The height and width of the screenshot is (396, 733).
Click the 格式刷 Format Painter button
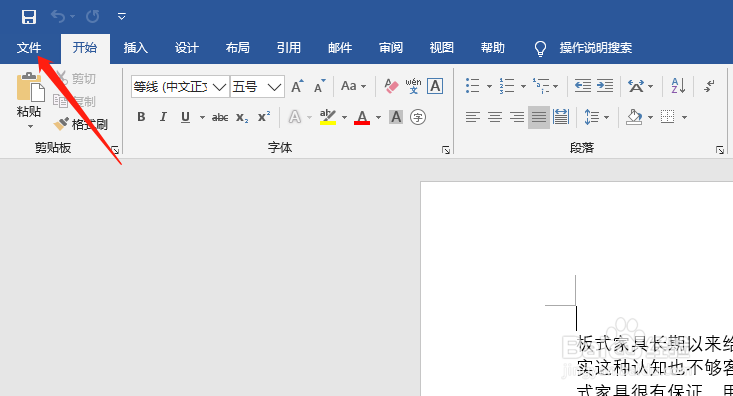[80, 124]
